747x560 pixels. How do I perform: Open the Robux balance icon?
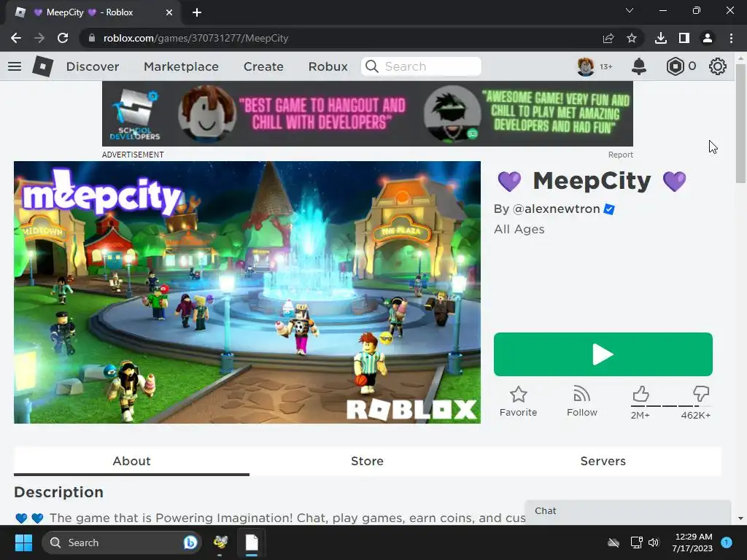tap(675, 66)
